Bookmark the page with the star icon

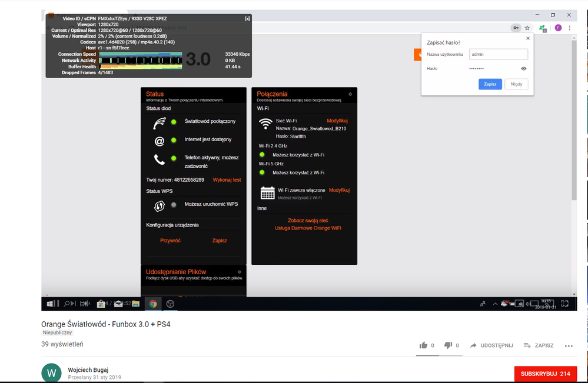(x=527, y=28)
